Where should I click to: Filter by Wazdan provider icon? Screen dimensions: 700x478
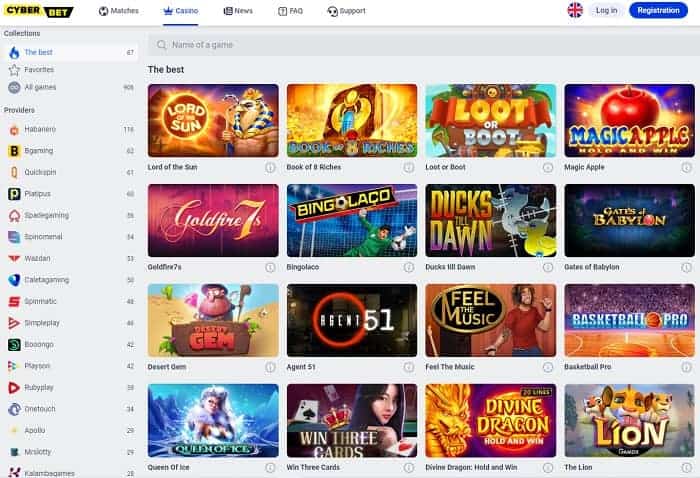pos(14,258)
